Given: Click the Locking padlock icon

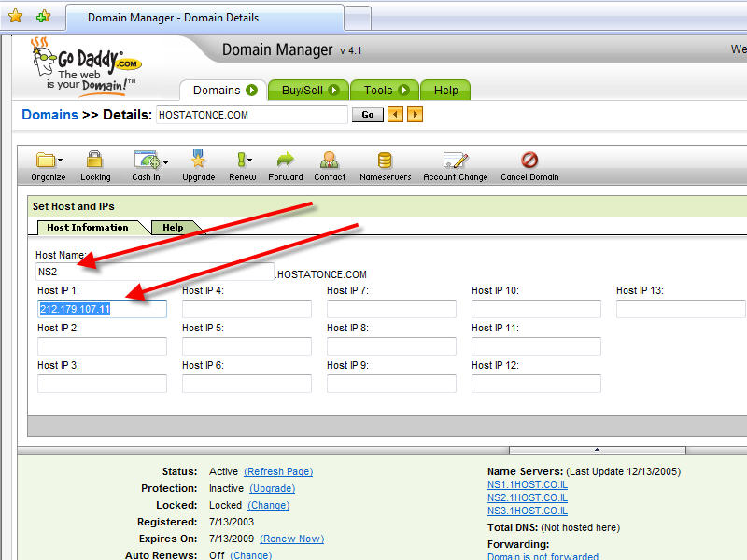Looking at the screenshot, I should (94, 161).
